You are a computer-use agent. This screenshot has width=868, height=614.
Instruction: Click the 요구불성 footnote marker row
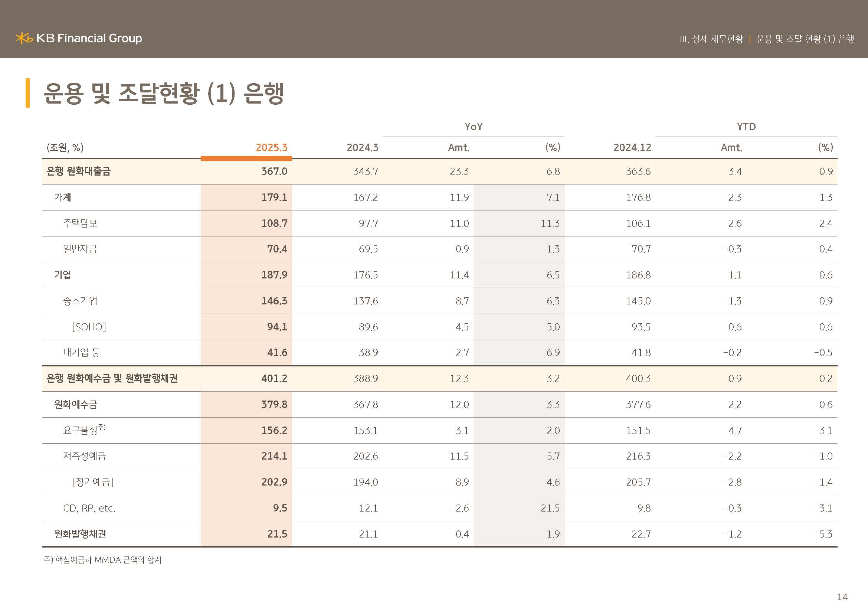pos(84,430)
